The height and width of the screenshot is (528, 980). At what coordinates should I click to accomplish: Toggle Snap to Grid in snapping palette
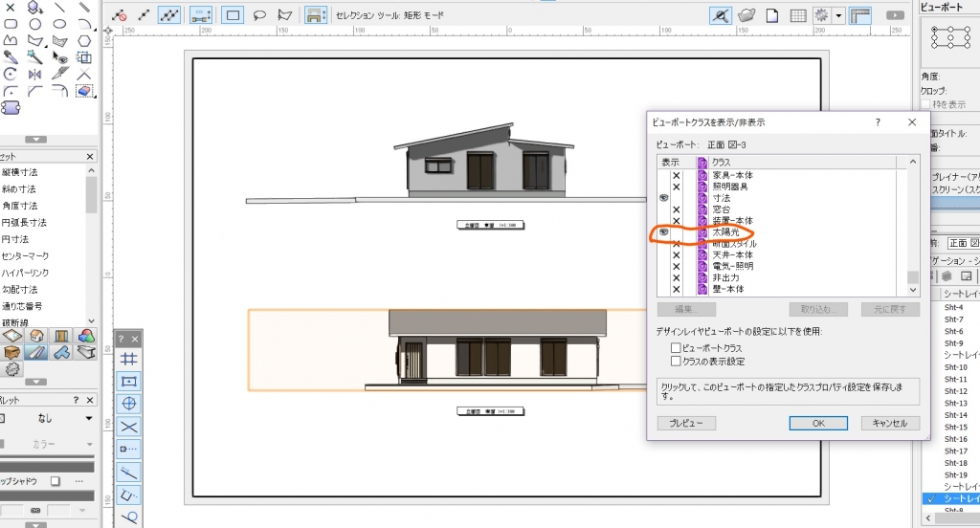[129, 359]
